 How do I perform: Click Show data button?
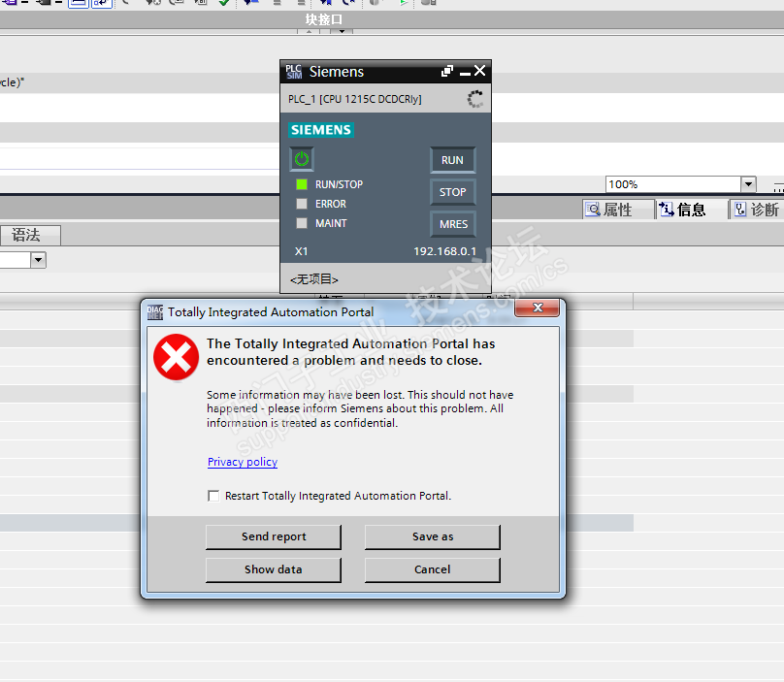pos(274,569)
